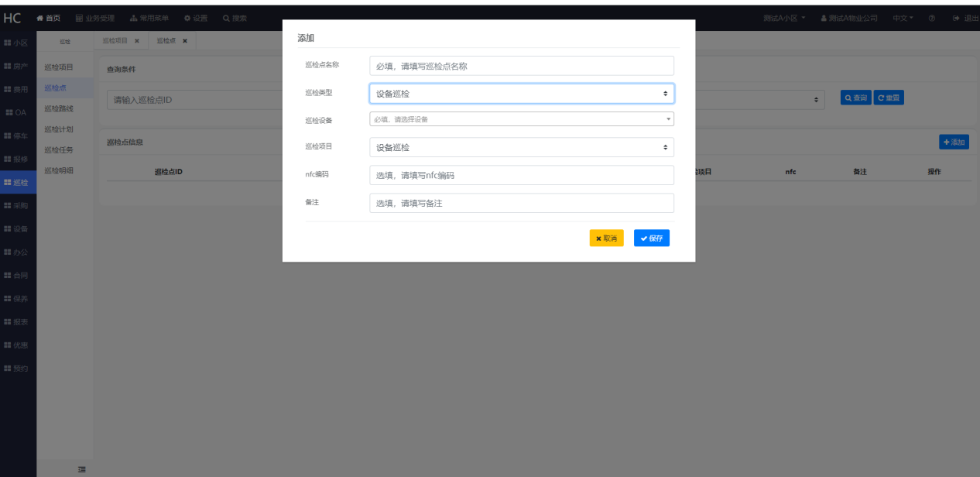Click the 添加 add button
This screenshot has width=980, height=477.
pos(954,142)
